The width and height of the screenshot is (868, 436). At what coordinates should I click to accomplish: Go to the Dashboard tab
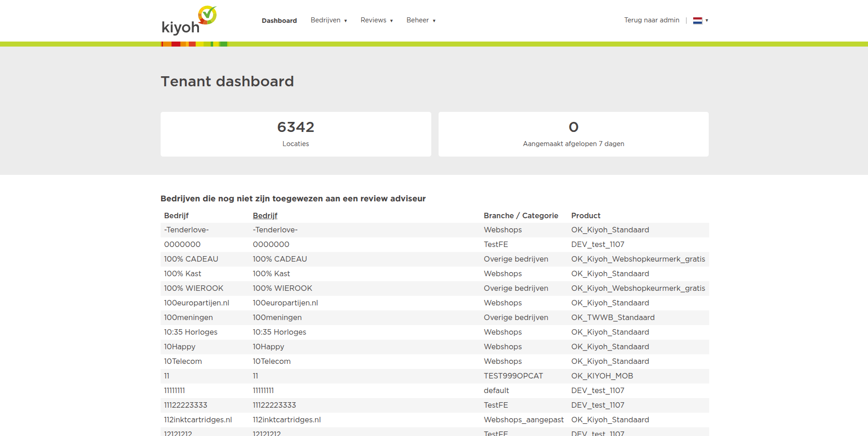279,21
